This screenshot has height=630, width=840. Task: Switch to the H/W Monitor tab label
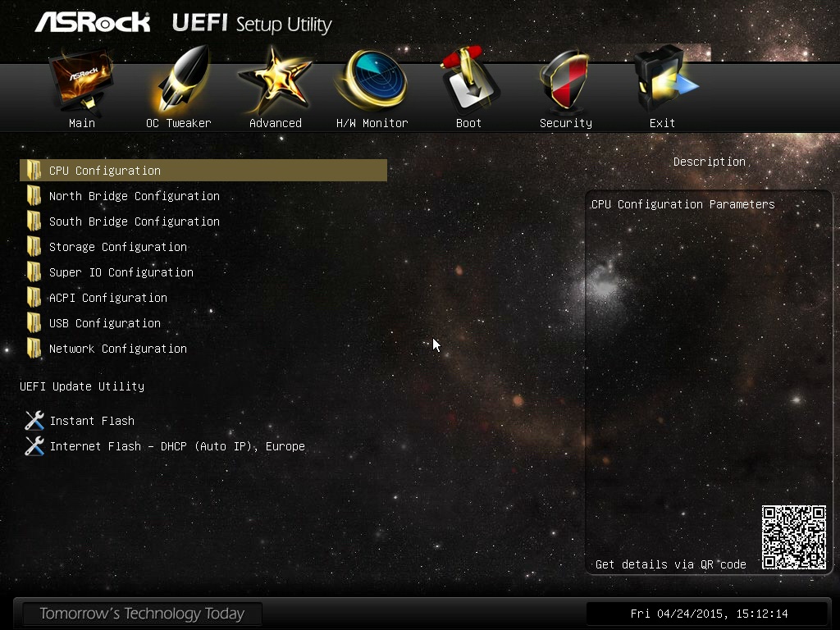372,123
